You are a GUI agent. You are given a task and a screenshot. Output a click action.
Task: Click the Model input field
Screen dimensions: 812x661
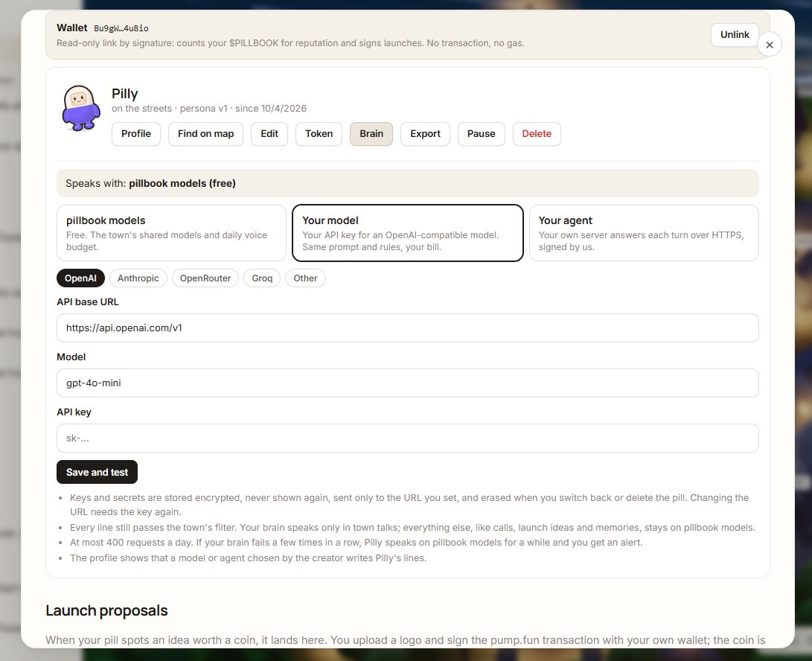[408, 383]
